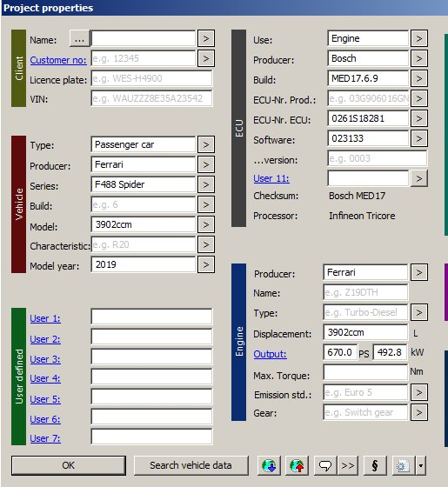Image resolution: width=448 pixels, height=487 pixels.
Task: Click the OK button
Action: 69,465
